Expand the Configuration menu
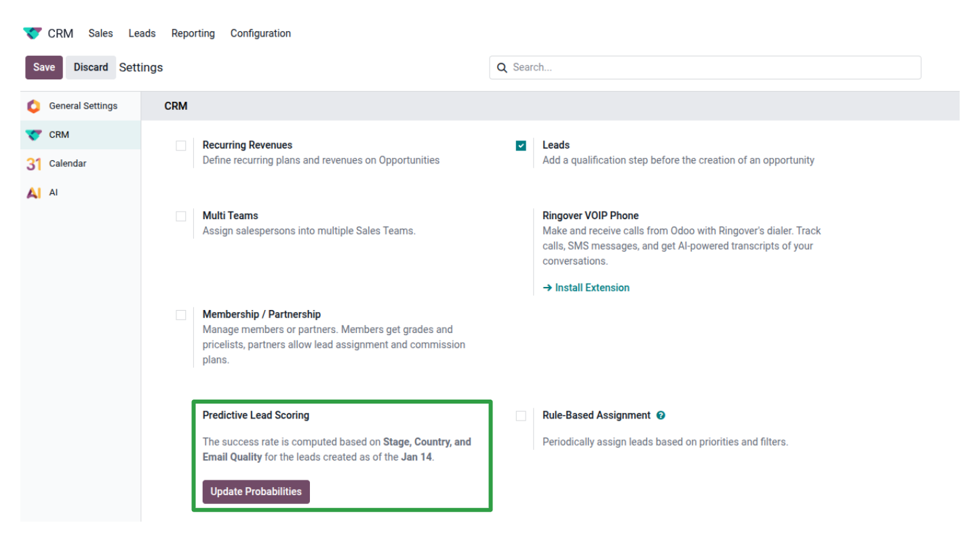 pos(260,33)
